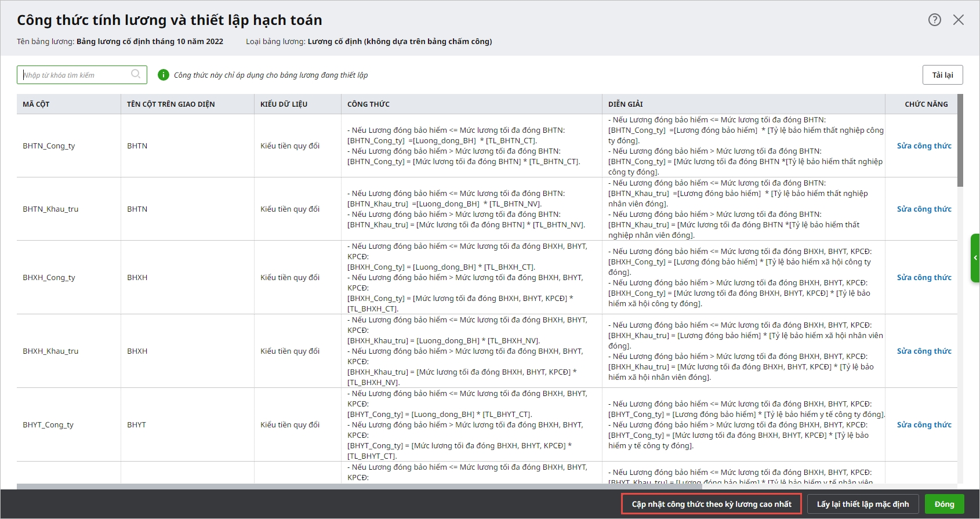Click the search magnifier icon
The height and width of the screenshot is (519, 980).
click(136, 74)
